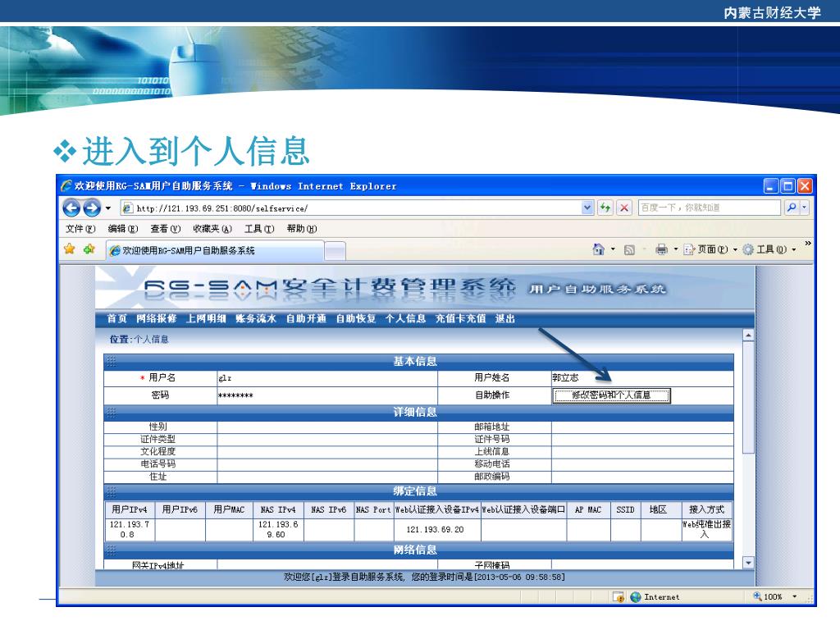Screen dimensions: 840x630
Task: Click the scroll up arrow of page scrollbar
Action: [748, 336]
